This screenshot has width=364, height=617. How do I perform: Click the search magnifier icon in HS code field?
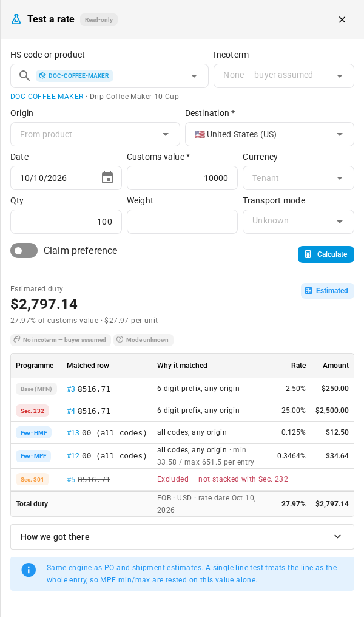(x=24, y=75)
